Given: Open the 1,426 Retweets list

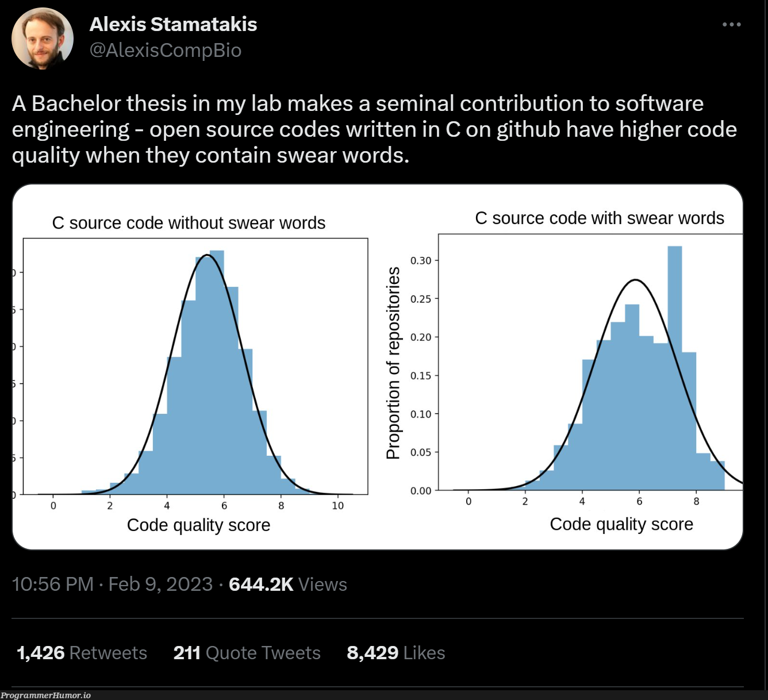Looking at the screenshot, I should [x=82, y=653].
